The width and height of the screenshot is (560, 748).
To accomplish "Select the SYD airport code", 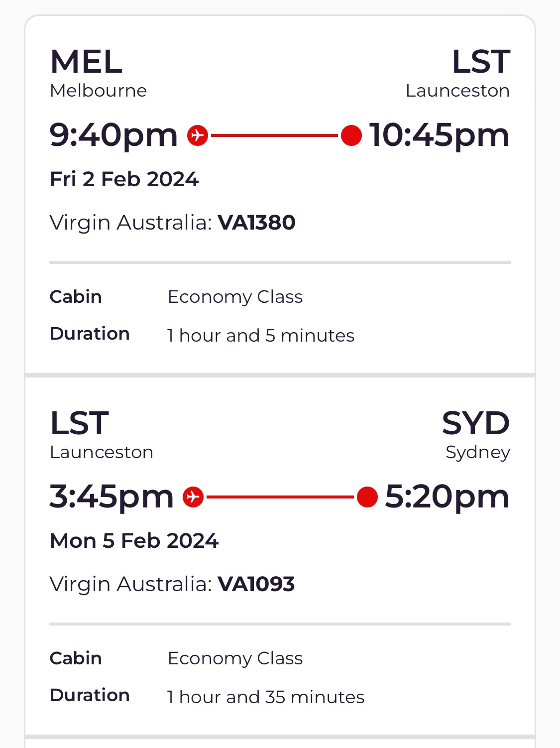I will pos(476,423).
